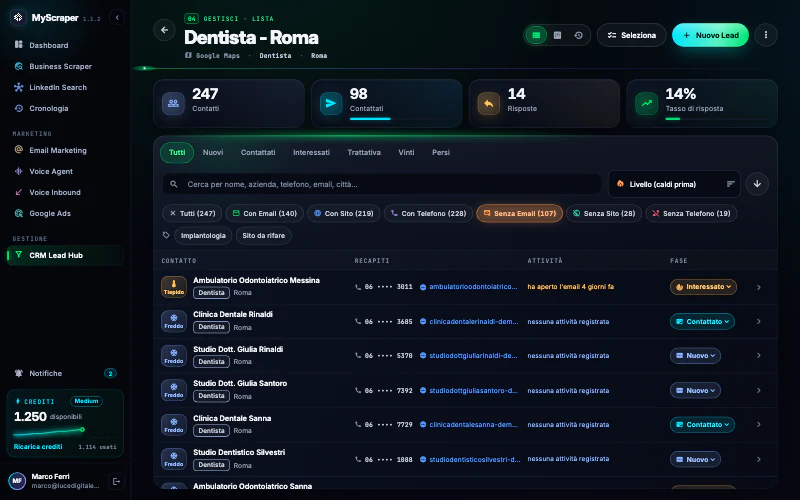Select the Nuovi tab
Screen dimensions: 800x500
(213, 153)
